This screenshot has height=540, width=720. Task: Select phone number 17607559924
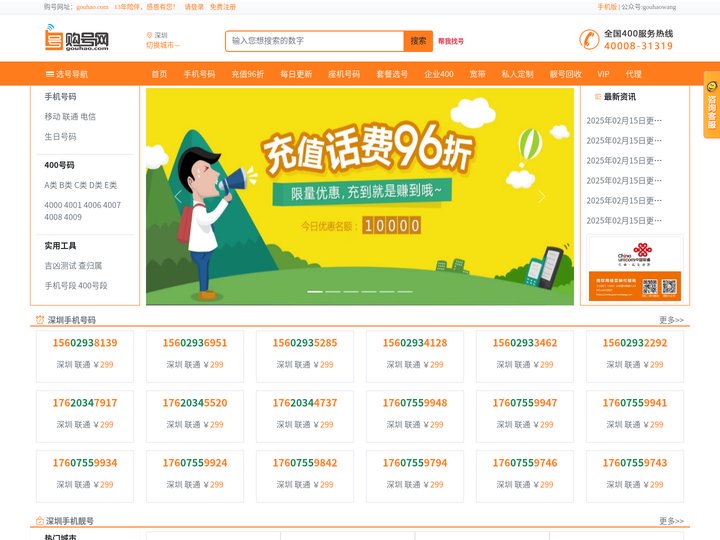pyautogui.click(x=195, y=462)
